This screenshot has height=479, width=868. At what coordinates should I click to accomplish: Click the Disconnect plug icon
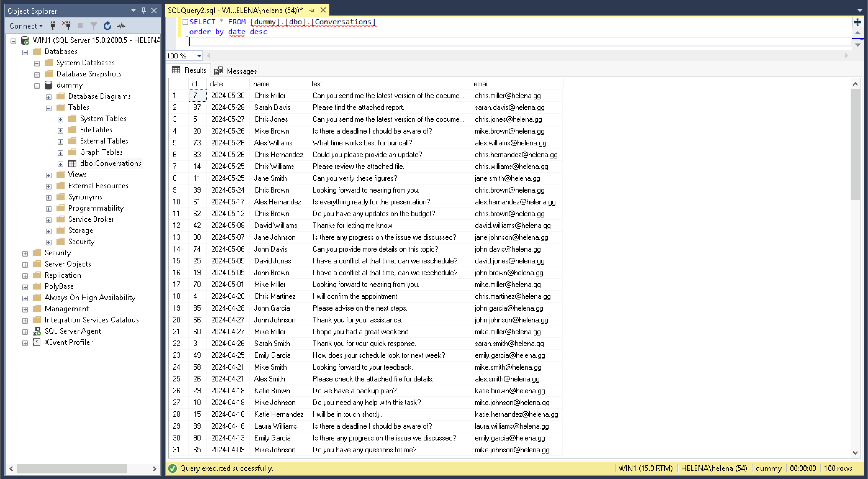[66, 25]
